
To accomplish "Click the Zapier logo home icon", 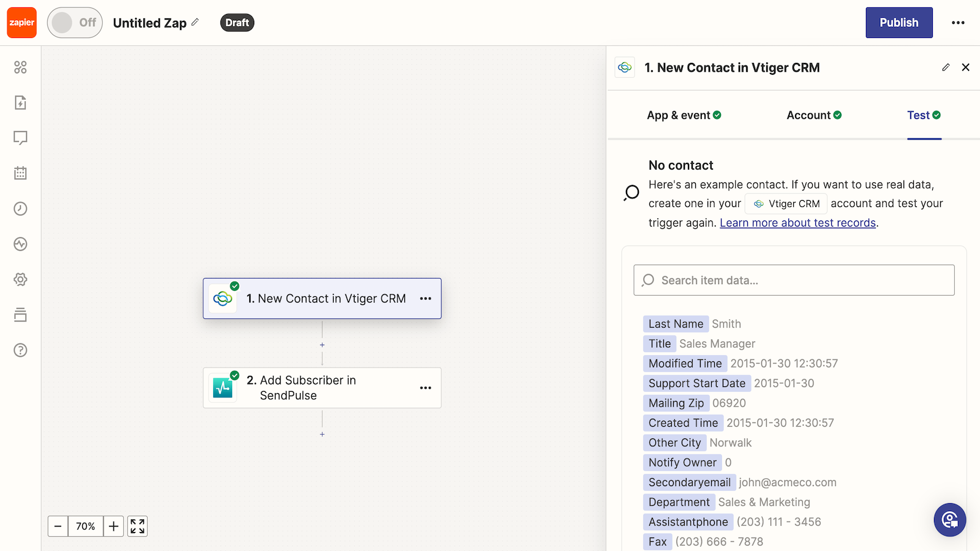I will (22, 23).
